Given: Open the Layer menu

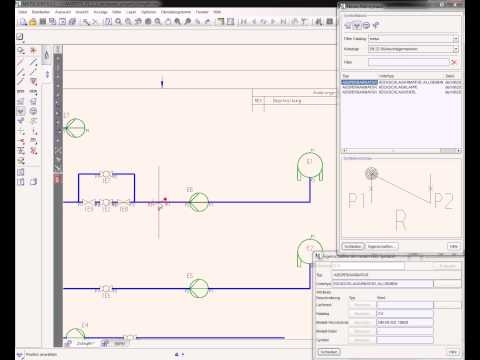Looking at the screenshot, I should (x=131, y=12).
